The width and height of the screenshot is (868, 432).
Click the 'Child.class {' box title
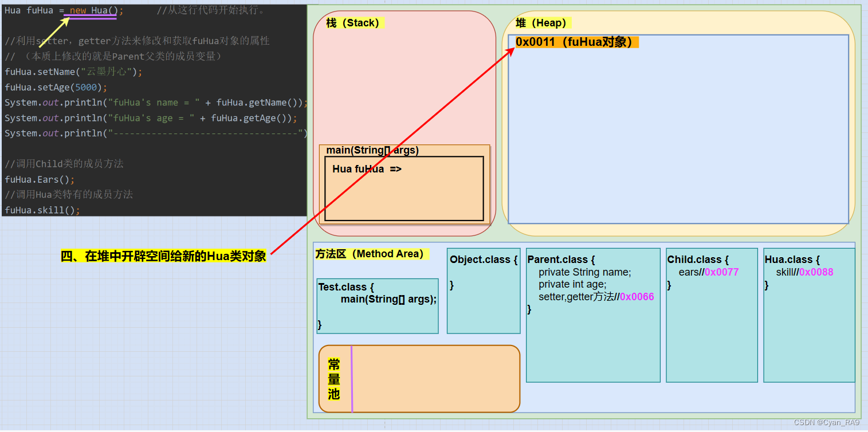698,260
